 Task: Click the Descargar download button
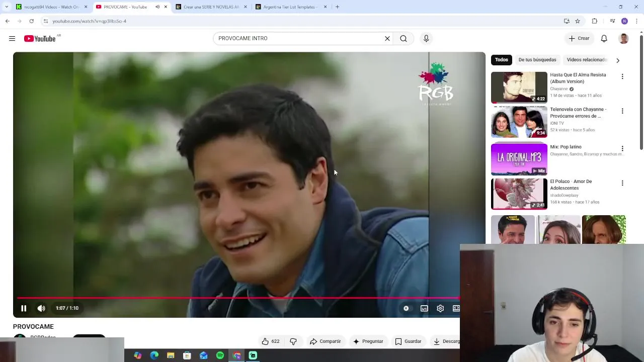[x=446, y=341]
